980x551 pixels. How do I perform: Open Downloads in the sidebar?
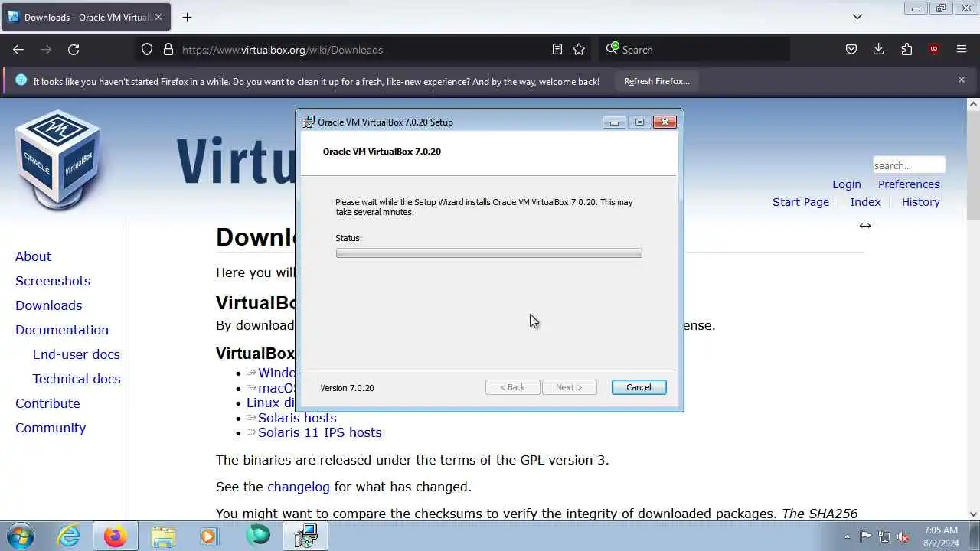tap(48, 305)
